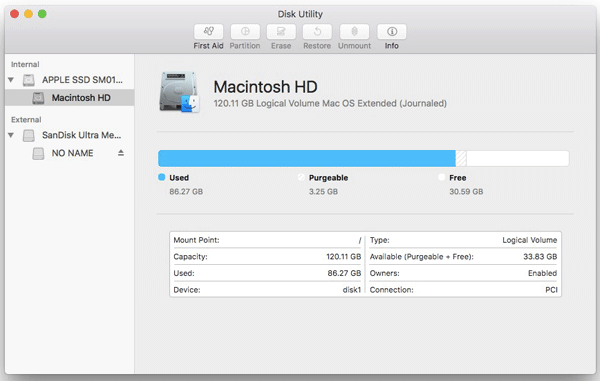Close the Disk Utility window

click(15, 14)
